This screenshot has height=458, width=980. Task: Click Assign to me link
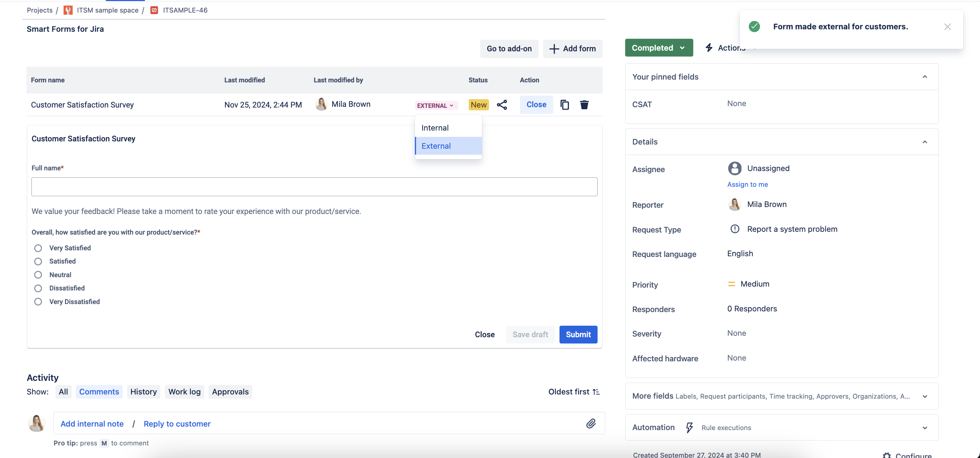tap(747, 184)
